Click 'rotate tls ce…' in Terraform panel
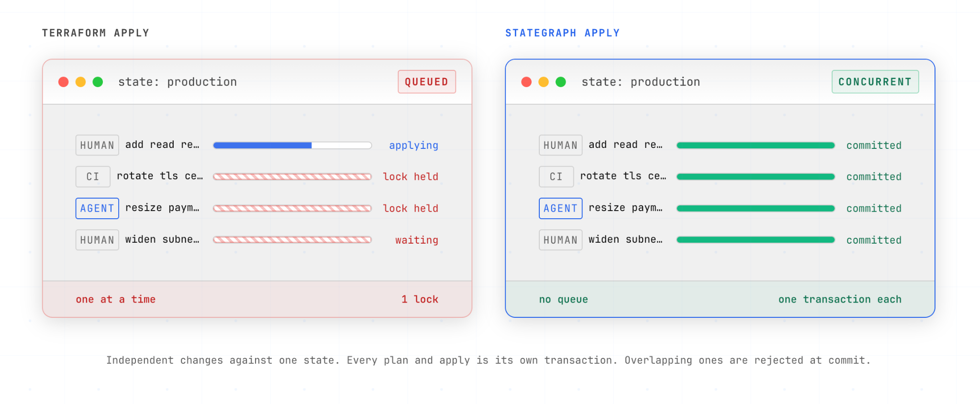 pos(160,176)
